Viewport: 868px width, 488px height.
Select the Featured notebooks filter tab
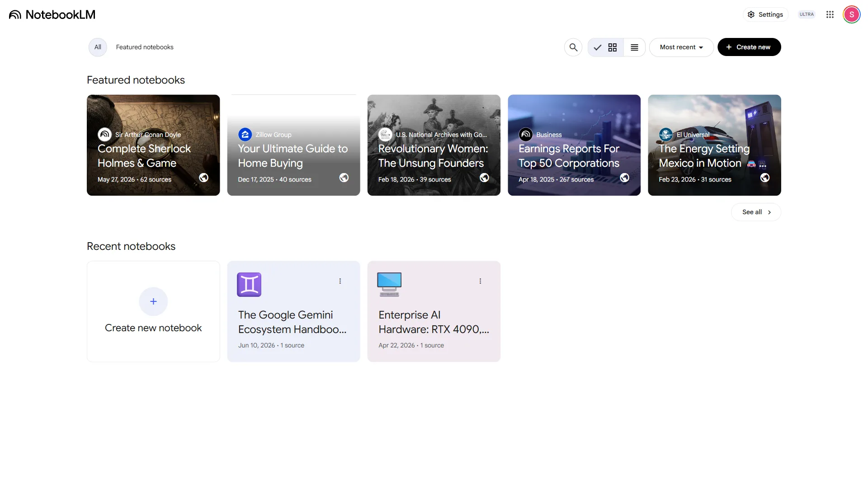tap(145, 47)
